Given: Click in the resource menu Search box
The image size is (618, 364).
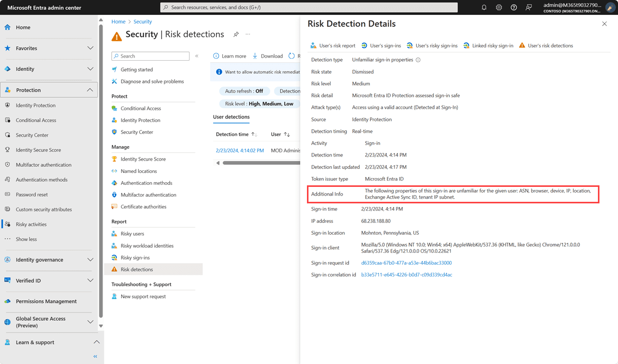Looking at the screenshot, I should [x=150, y=56].
